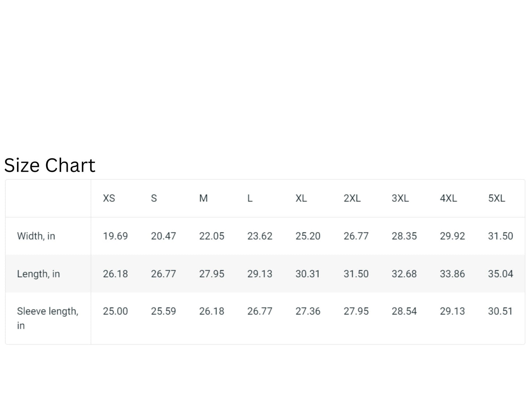Screen dimensions: 532x414
Task: Click the M size column header
Action: coord(203,199)
